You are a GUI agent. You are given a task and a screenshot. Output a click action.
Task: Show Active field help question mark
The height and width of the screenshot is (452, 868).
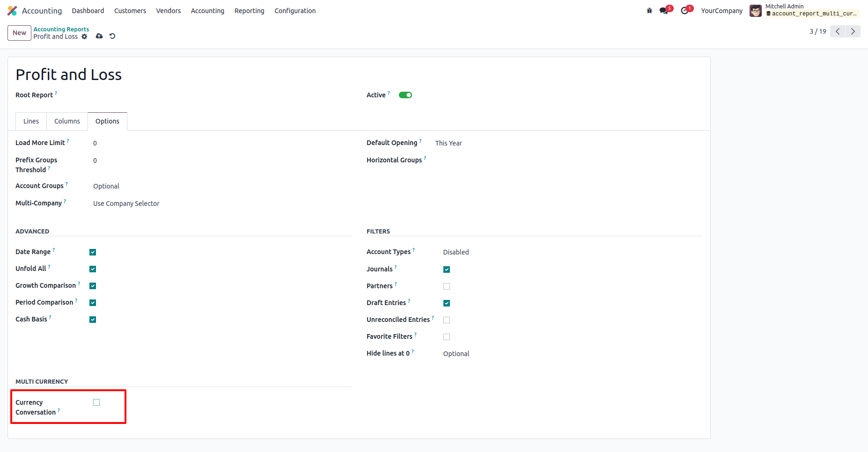pyautogui.click(x=389, y=93)
